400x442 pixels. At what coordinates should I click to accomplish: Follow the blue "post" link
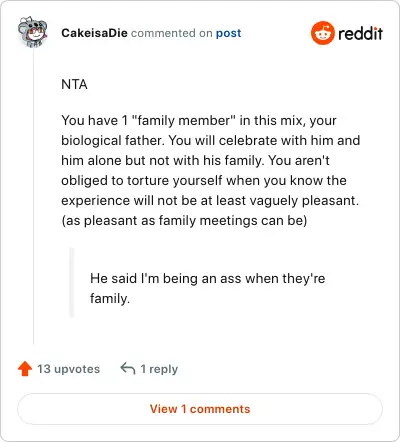tap(228, 33)
